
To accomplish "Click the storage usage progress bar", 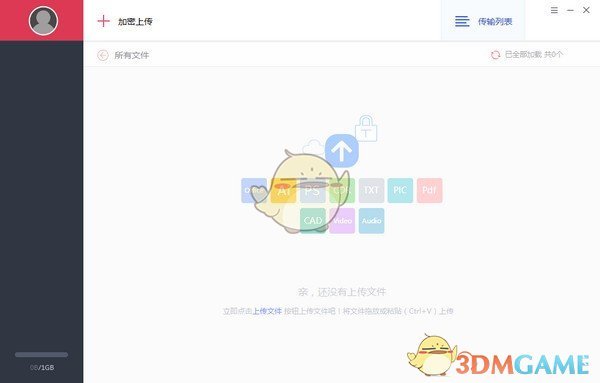I will tap(41, 355).
